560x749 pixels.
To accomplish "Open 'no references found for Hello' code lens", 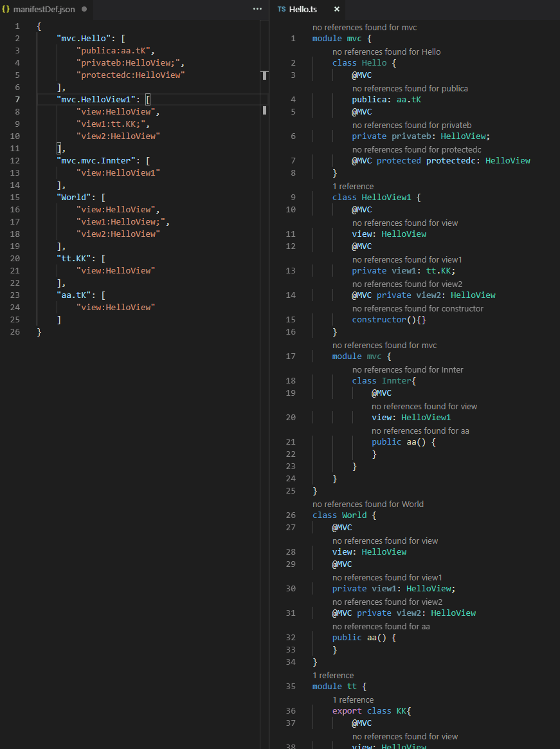I will coord(386,51).
